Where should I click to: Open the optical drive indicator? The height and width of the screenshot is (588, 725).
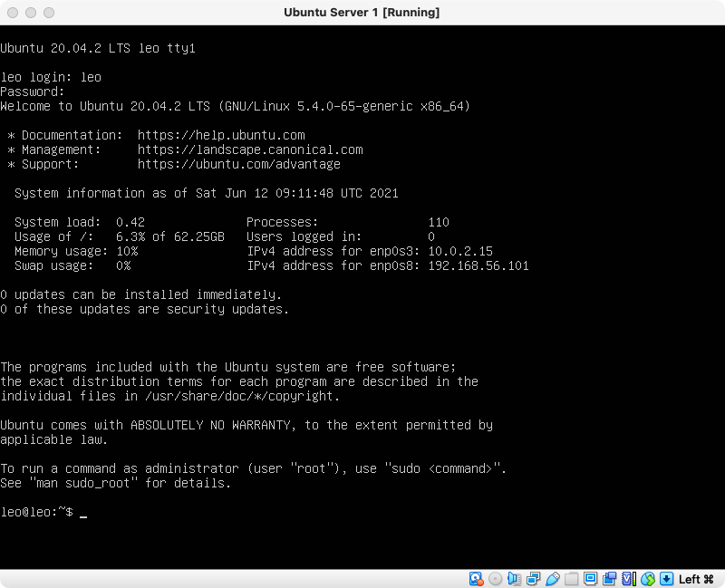coord(495,579)
